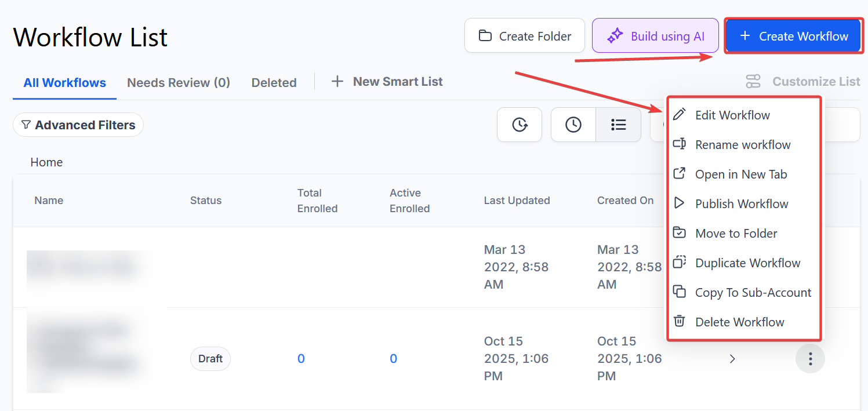
Task: Switch to the list view toggle
Action: pos(618,125)
